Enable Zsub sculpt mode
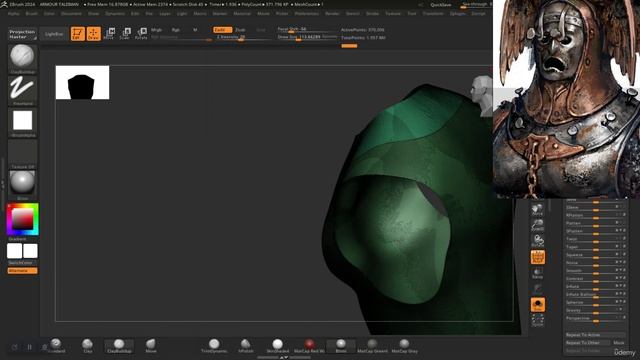 240,30
